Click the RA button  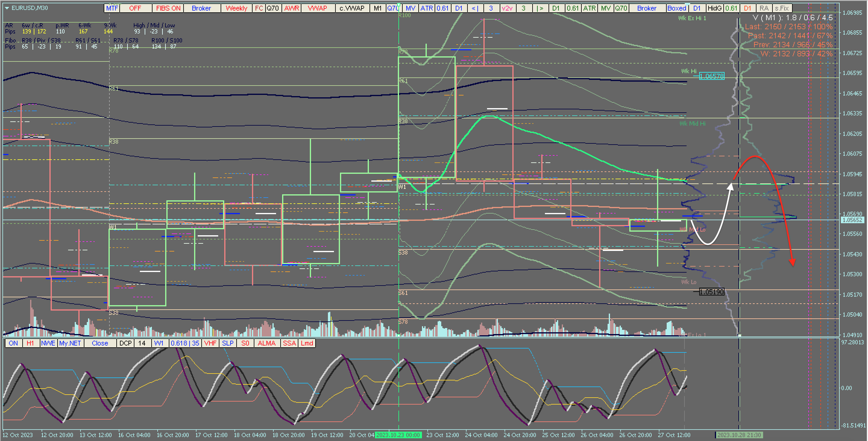[764, 8]
